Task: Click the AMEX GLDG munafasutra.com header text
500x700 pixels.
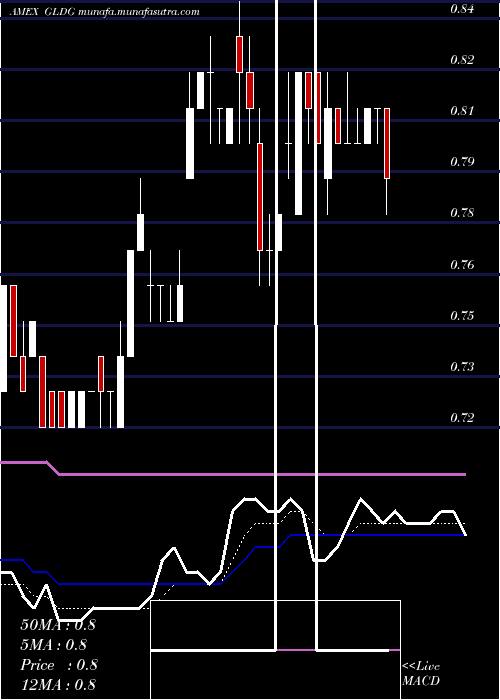Action: click(x=104, y=12)
